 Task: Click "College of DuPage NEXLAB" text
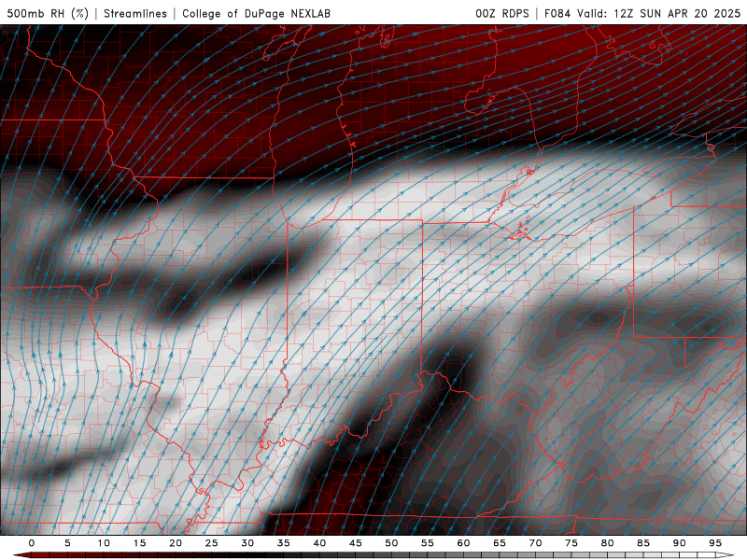coord(256,13)
